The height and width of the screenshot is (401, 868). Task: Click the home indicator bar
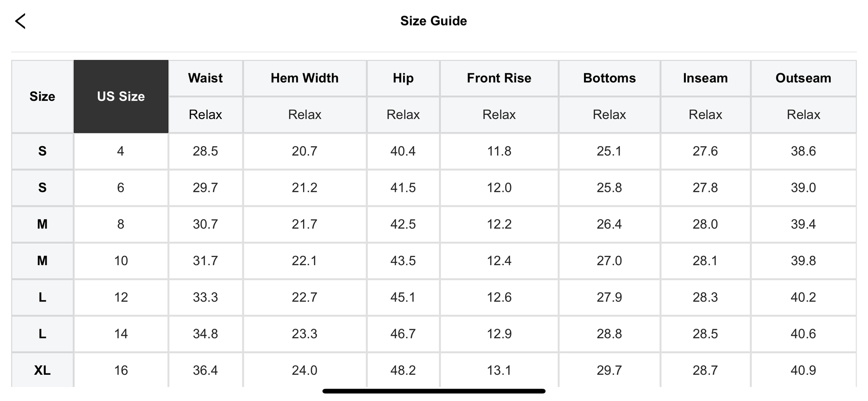[434, 391]
